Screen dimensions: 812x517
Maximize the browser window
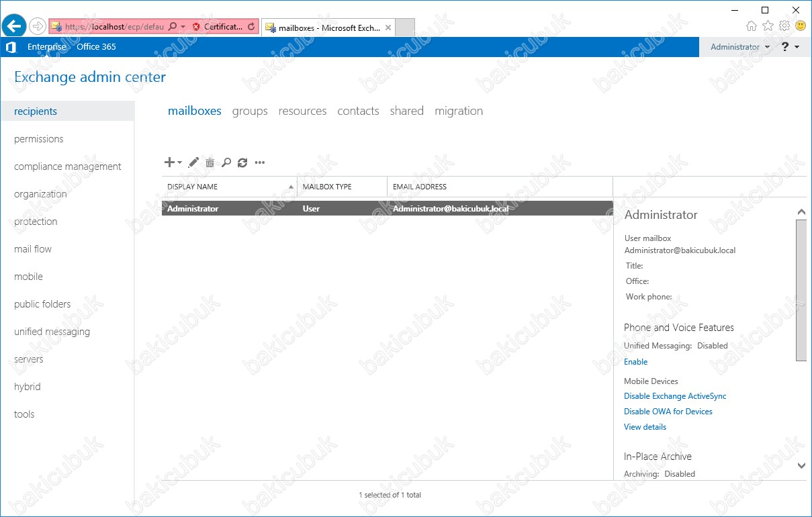point(765,9)
